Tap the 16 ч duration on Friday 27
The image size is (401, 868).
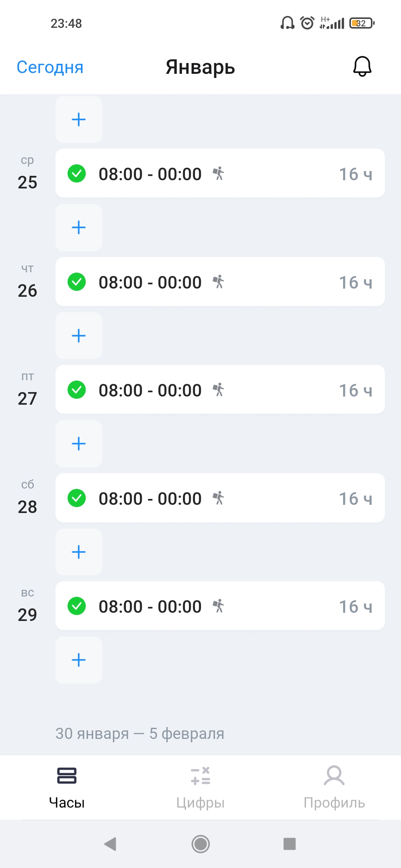(x=355, y=391)
